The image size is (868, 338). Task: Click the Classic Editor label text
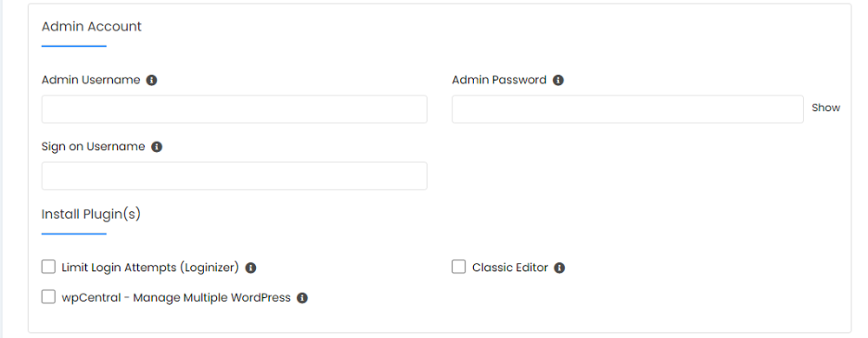510,268
